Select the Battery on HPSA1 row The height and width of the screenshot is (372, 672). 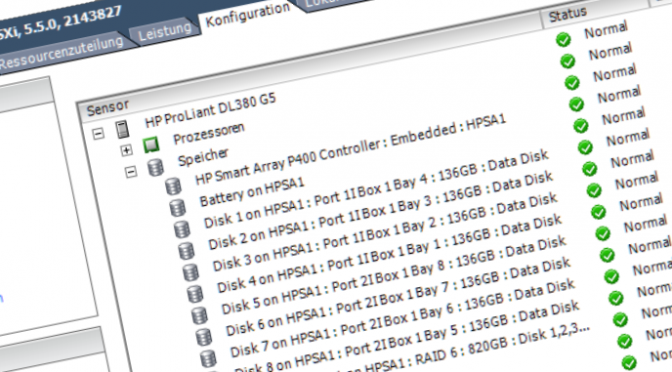[x=252, y=192]
